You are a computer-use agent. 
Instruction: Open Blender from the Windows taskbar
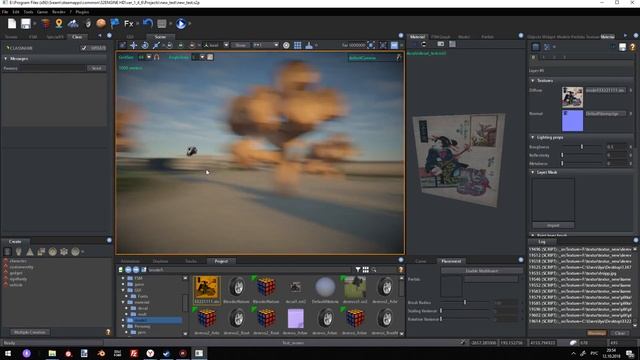click(x=101, y=353)
